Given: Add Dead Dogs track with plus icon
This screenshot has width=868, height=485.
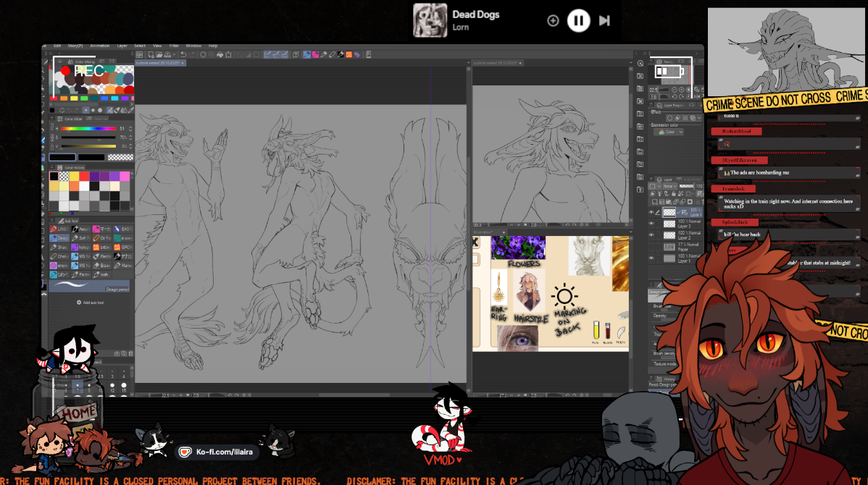Looking at the screenshot, I should [553, 20].
